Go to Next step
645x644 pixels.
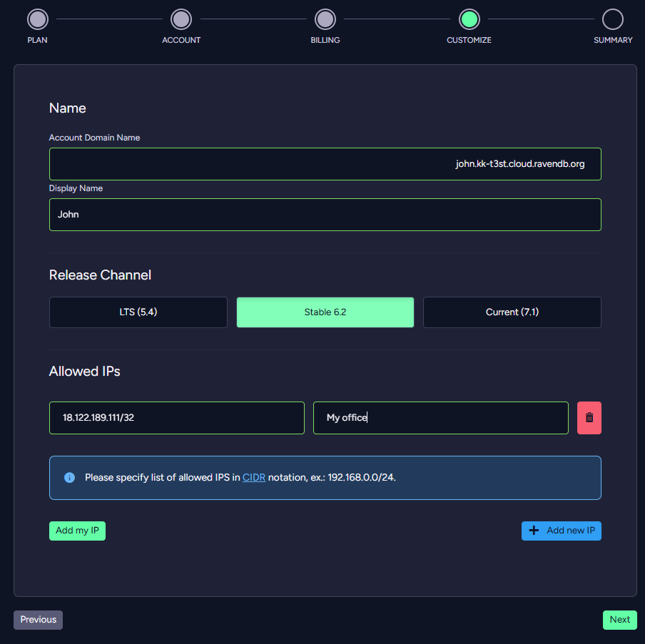pos(619,620)
